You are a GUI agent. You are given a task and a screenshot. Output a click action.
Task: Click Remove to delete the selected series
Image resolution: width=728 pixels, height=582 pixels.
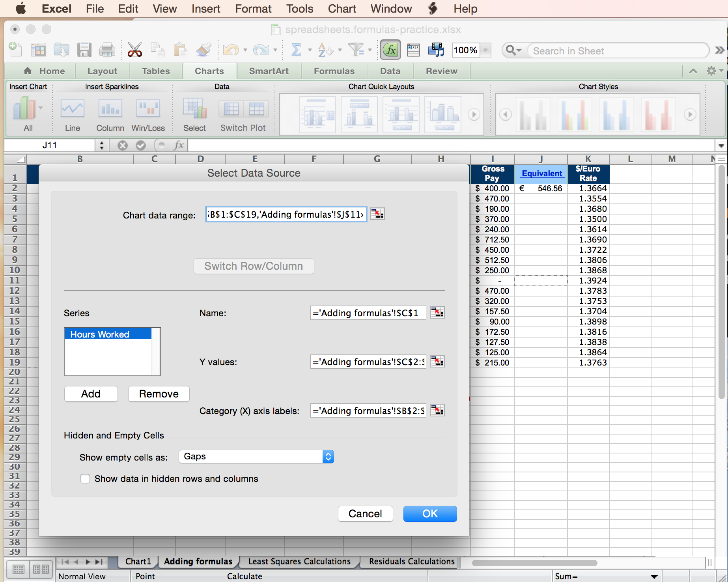pos(159,394)
